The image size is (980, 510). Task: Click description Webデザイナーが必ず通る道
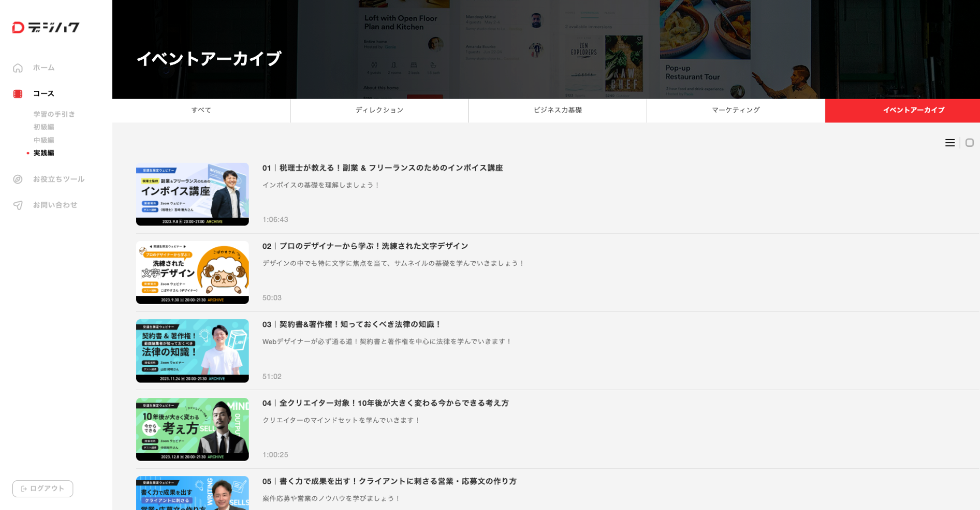tap(387, 342)
